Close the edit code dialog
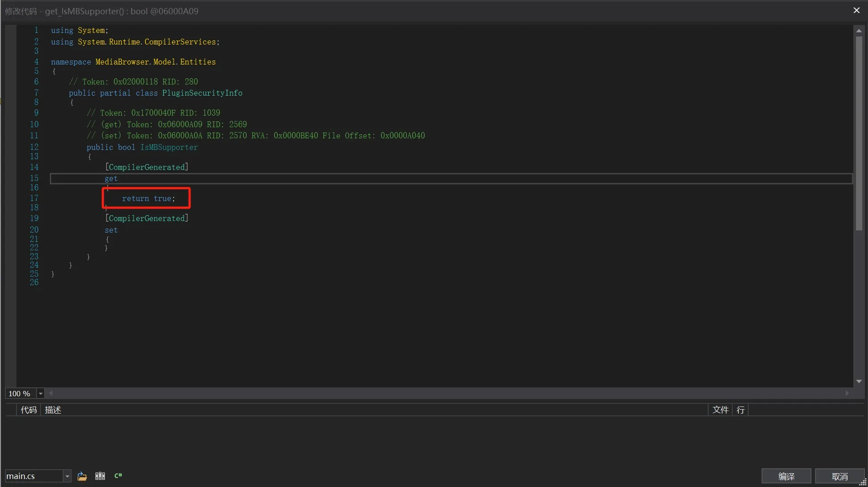This screenshot has width=868, height=487. tap(856, 10)
